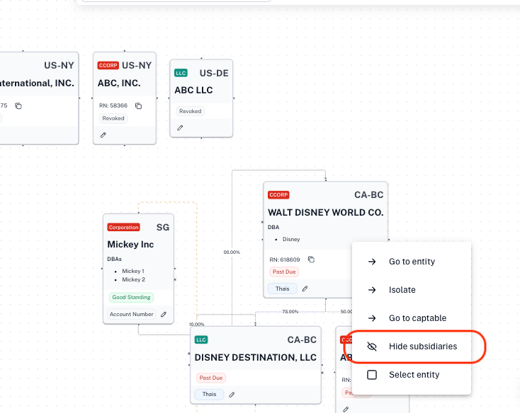Click the Past Due badge on Walt Disney

[x=284, y=272]
